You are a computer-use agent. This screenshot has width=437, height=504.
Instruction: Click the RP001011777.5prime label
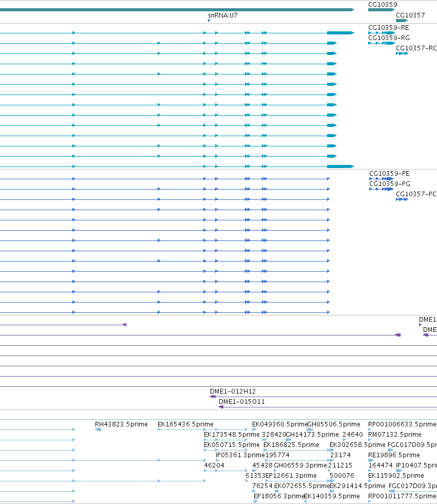click(402, 496)
